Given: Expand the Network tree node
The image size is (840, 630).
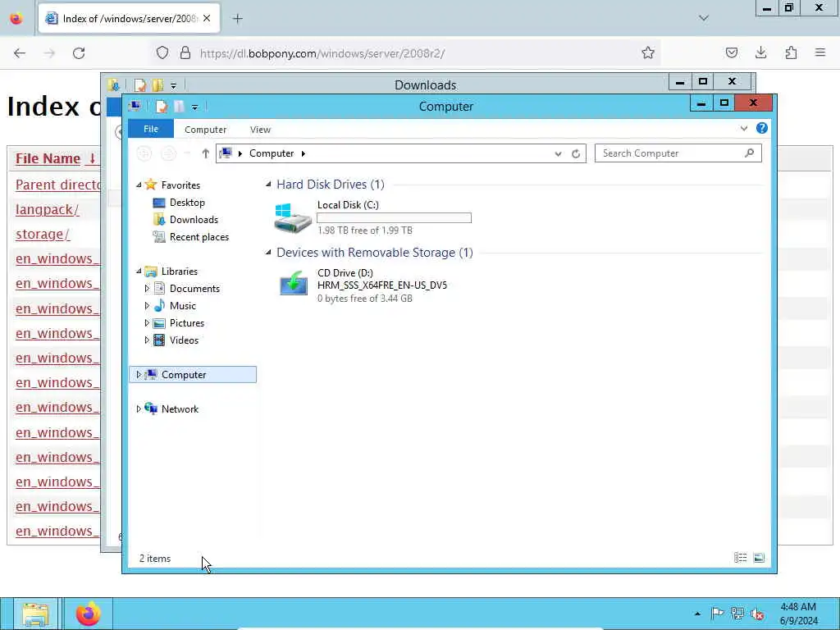Looking at the screenshot, I should click(138, 409).
